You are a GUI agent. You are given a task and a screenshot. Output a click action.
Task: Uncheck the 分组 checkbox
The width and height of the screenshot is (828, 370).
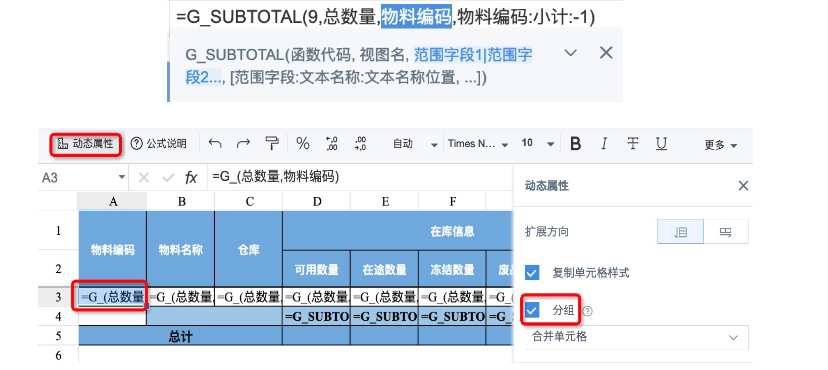pyautogui.click(x=532, y=310)
